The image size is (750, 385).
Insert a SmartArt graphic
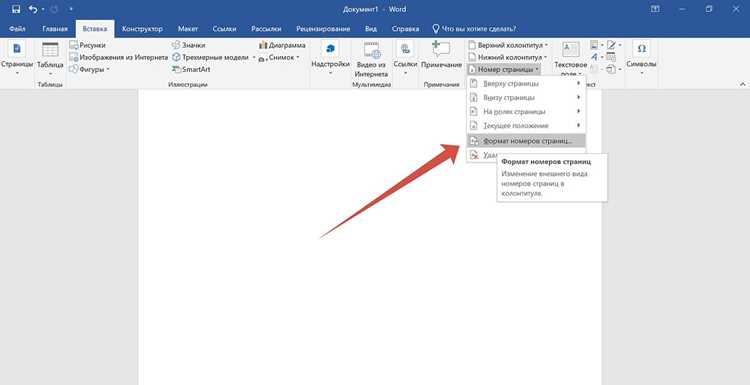190,69
